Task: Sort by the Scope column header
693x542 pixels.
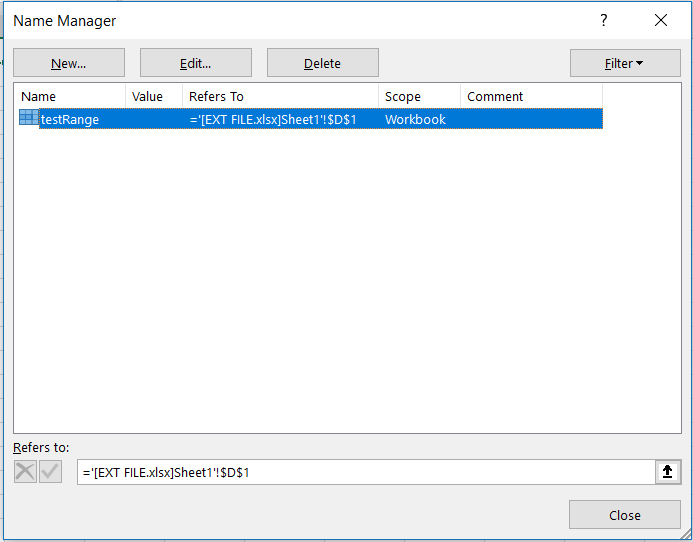Action: click(x=419, y=96)
